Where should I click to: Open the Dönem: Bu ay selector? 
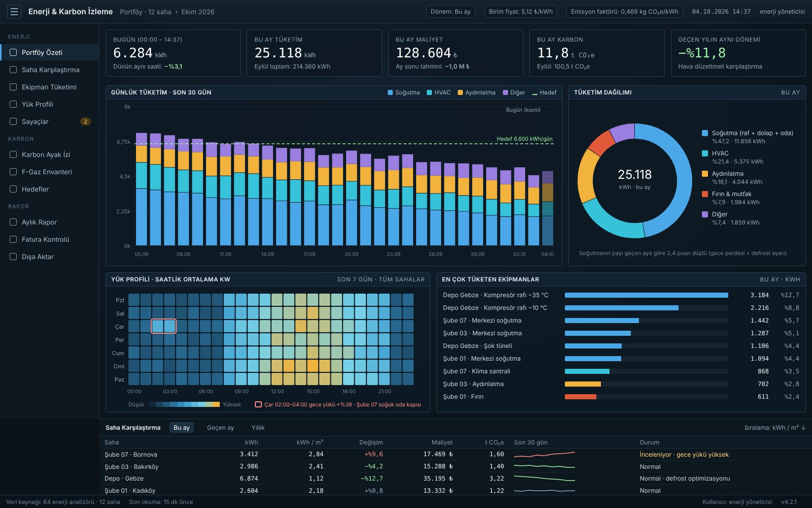pyautogui.click(x=451, y=12)
